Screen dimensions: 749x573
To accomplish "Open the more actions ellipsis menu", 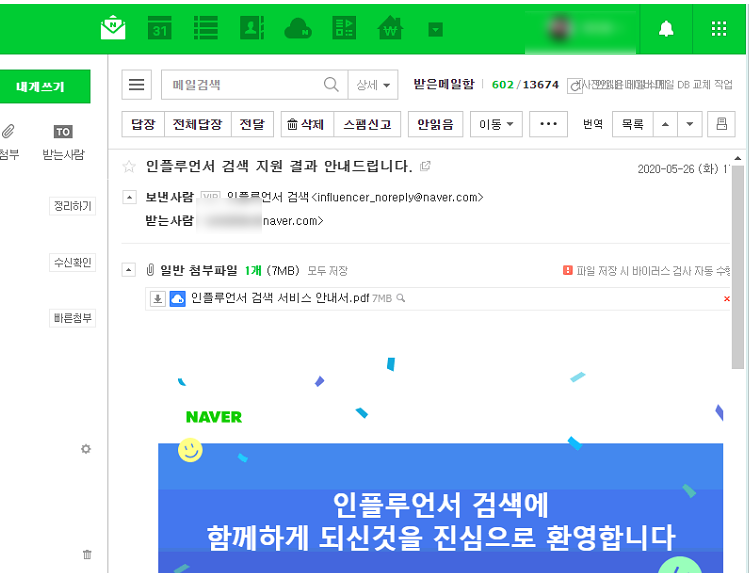I will click(x=548, y=124).
